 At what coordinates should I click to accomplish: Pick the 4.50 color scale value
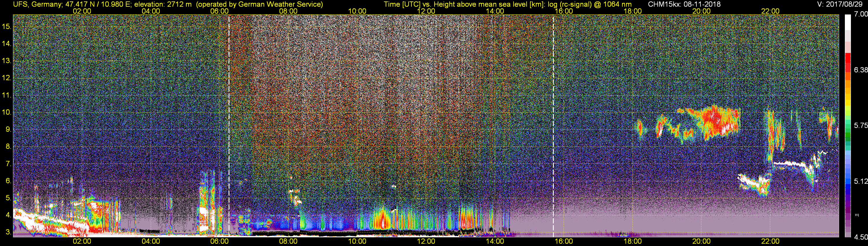[861, 238]
